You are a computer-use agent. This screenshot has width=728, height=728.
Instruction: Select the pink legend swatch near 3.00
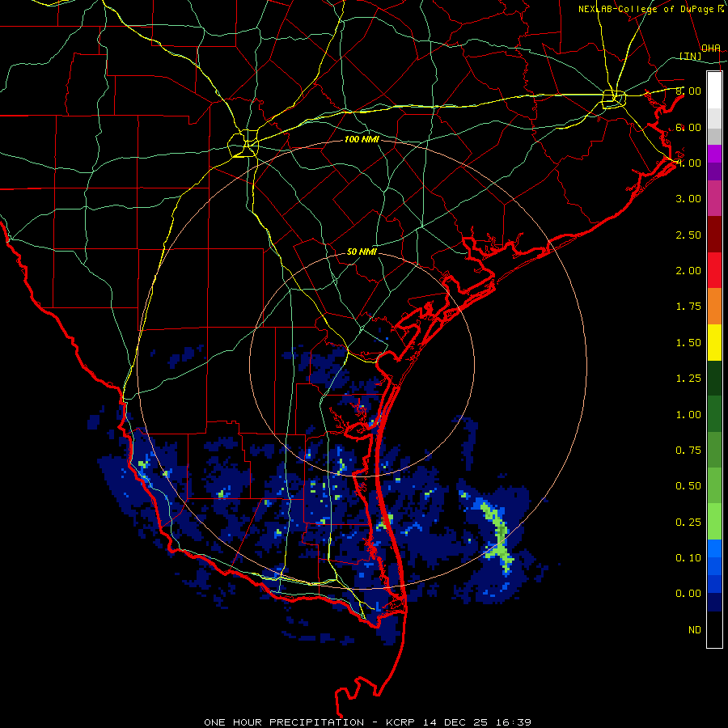coord(714,198)
